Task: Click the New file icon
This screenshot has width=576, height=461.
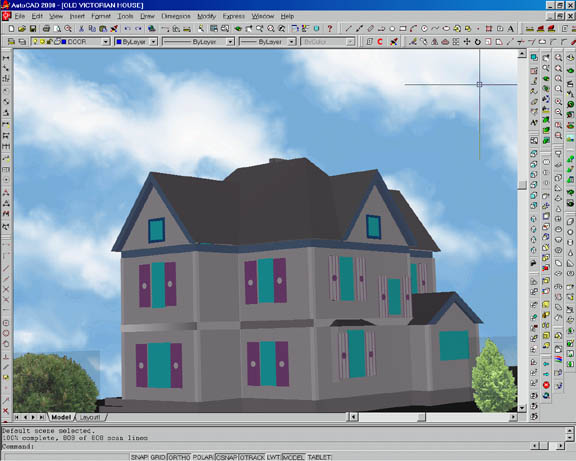Action: pyautogui.click(x=11, y=29)
